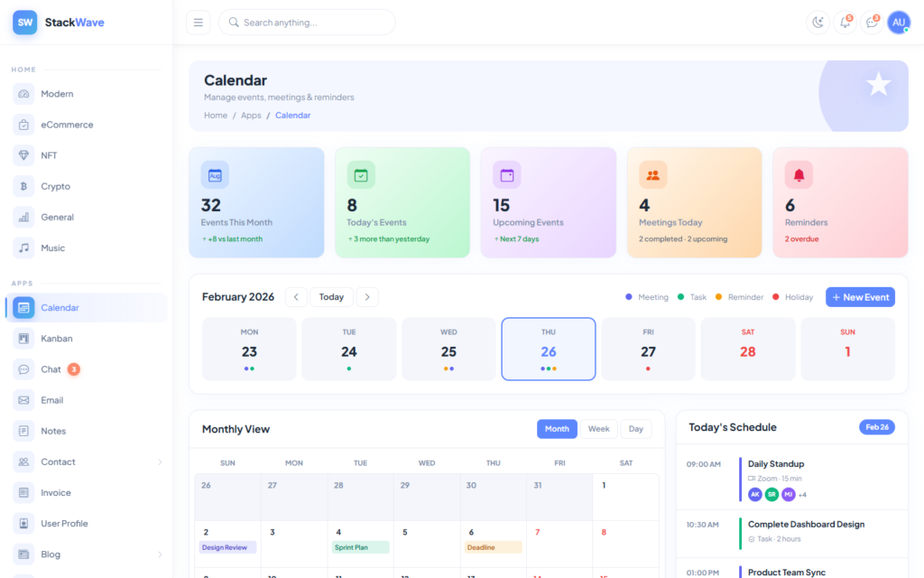Toggle dark mode with the moon icon

tap(818, 23)
